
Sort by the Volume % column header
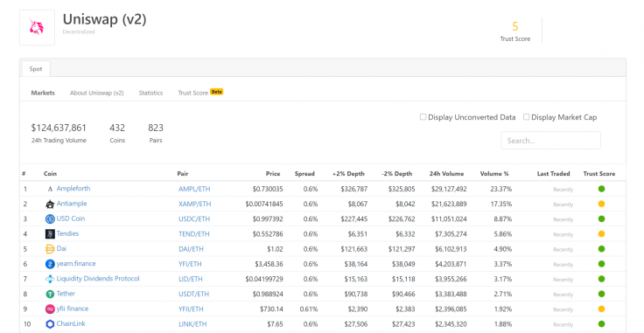coord(494,174)
